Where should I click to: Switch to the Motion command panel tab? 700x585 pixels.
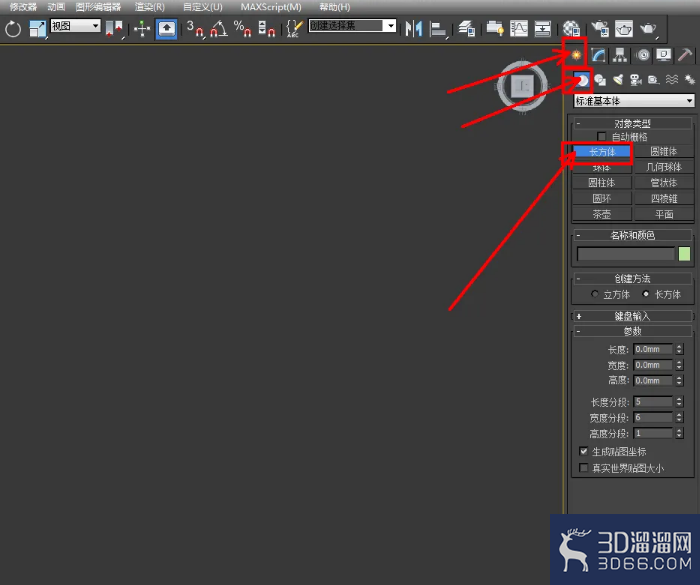pyautogui.click(x=643, y=55)
